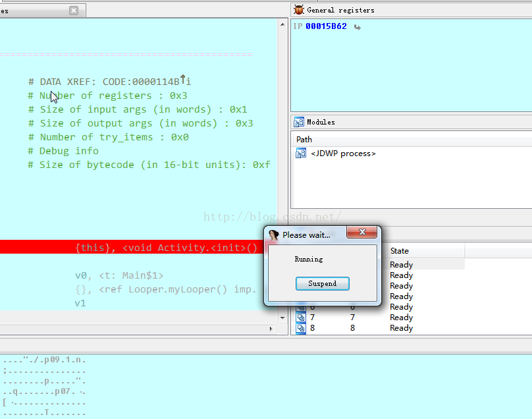Click the General registers bug icon
This screenshot has height=419, width=532.
tap(299, 10)
